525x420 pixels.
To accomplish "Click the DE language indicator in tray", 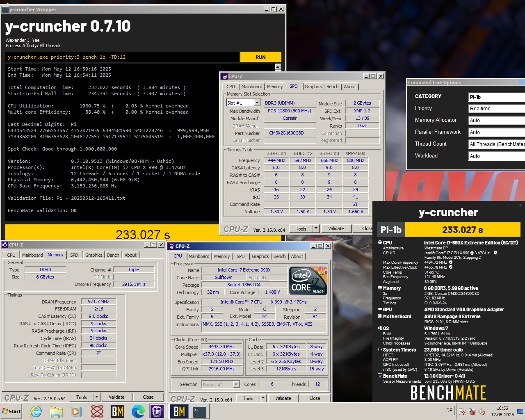I will (449, 411).
